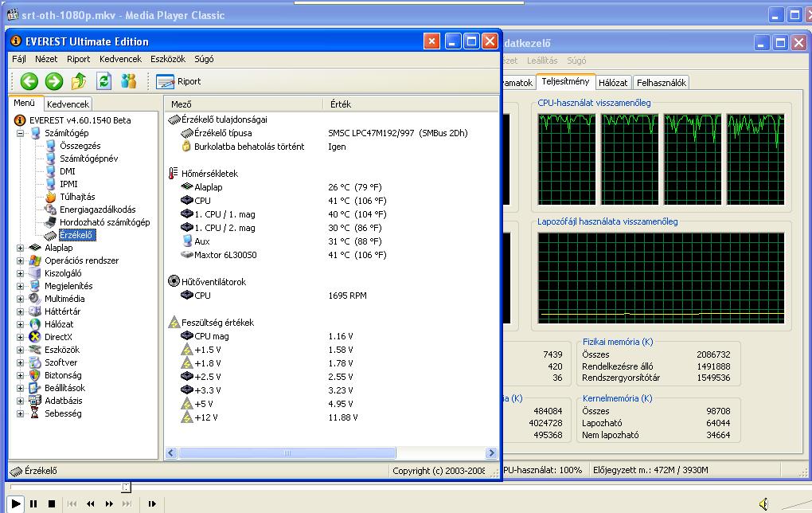812x513 pixels.
Task: Collapse the Számítógép tree node
Action: (20, 133)
